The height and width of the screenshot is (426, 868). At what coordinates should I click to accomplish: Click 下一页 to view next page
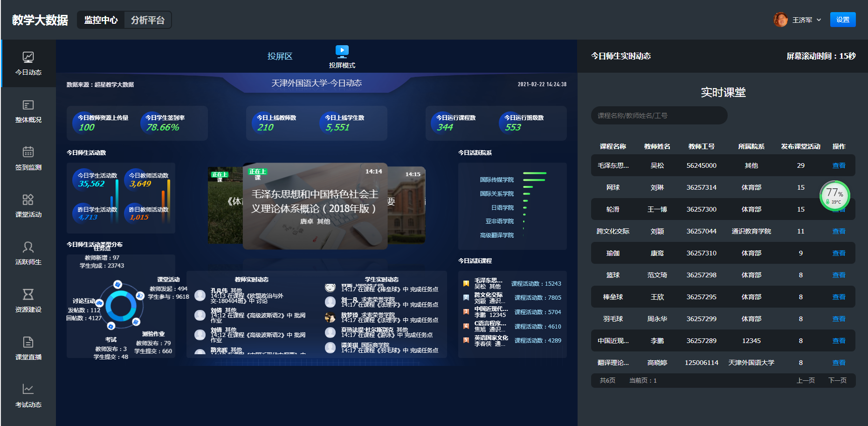837,380
